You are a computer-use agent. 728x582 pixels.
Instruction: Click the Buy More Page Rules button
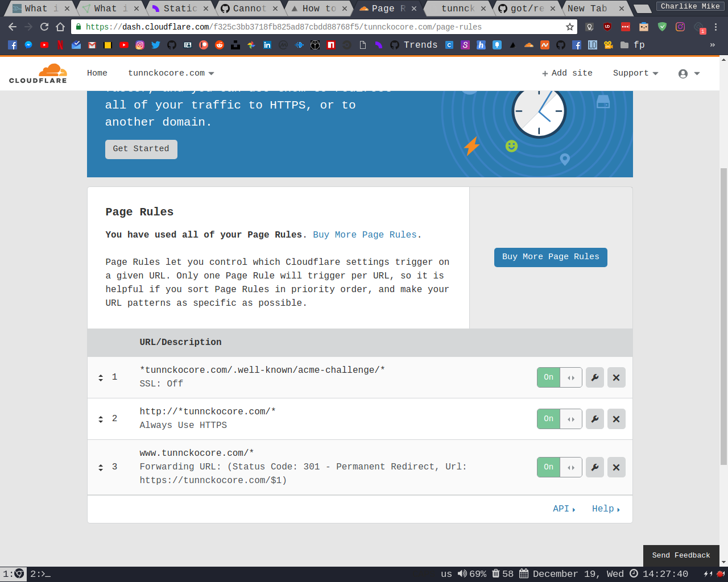click(551, 257)
